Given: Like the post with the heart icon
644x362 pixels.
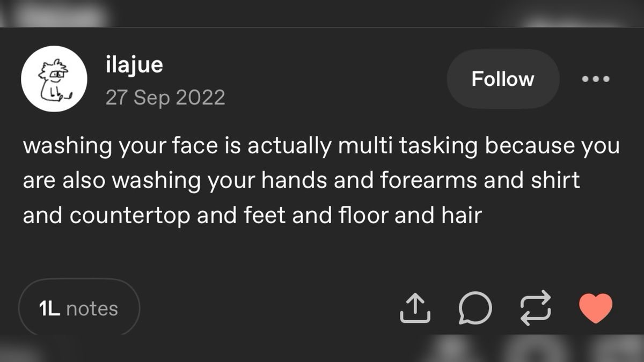Looking at the screenshot, I should (x=596, y=308).
